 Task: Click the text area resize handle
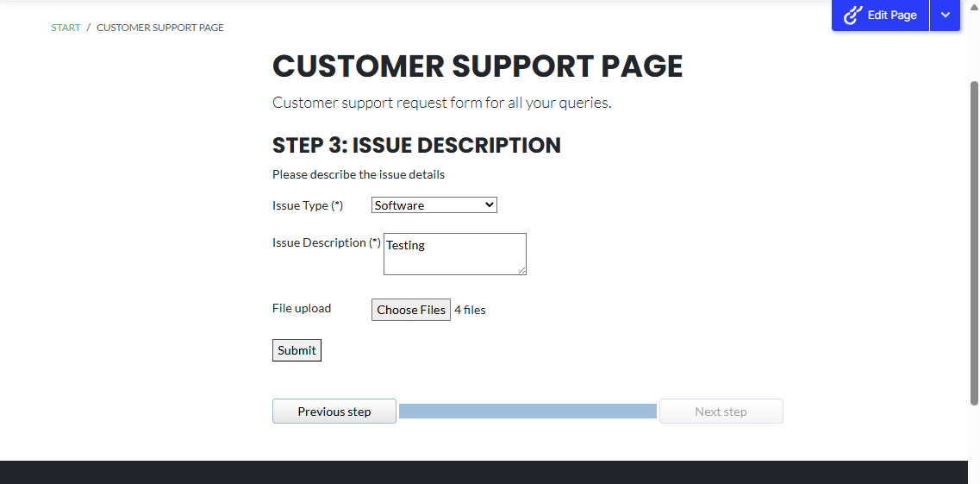point(521,270)
